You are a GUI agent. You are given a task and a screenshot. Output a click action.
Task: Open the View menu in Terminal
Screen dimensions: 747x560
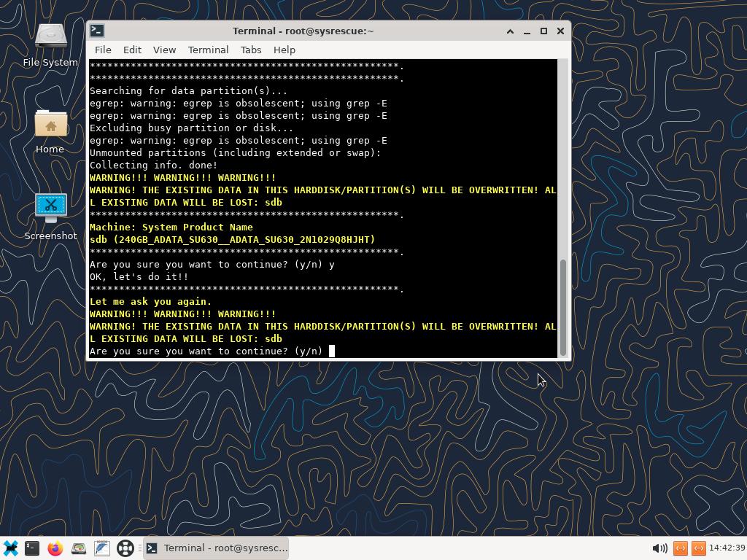coord(164,50)
